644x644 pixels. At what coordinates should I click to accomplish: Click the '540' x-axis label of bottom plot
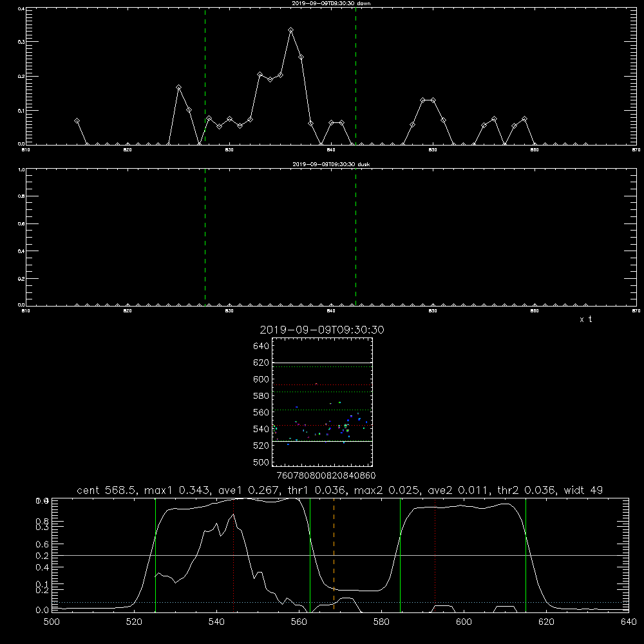216,621
